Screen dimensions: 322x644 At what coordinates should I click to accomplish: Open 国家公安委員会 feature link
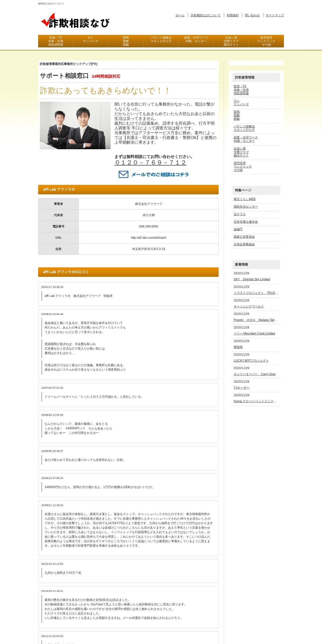tap(244, 237)
